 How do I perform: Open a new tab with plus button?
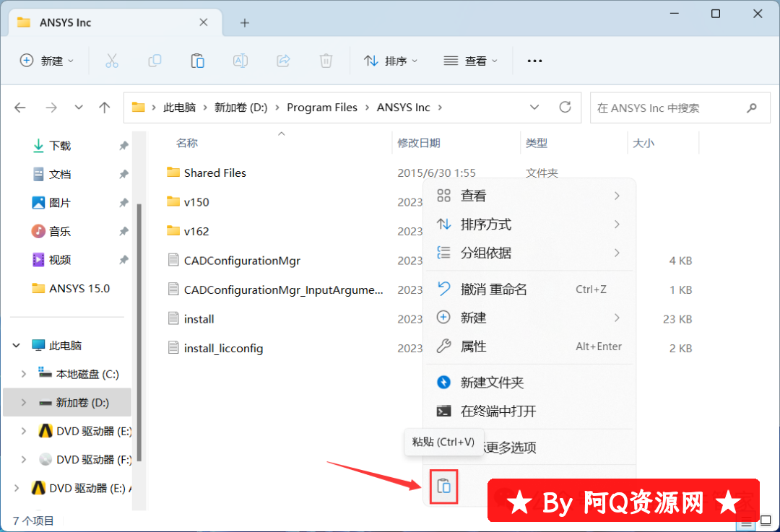244,22
